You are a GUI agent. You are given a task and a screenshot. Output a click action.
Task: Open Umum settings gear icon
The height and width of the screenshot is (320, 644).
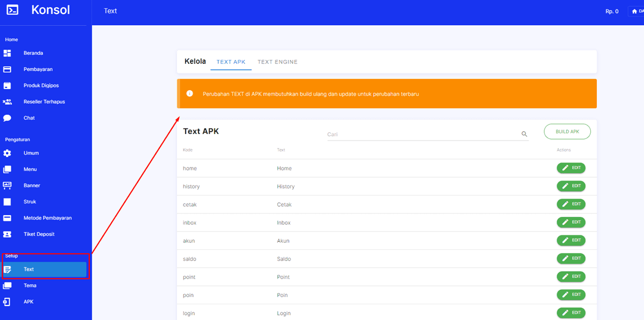(x=7, y=153)
